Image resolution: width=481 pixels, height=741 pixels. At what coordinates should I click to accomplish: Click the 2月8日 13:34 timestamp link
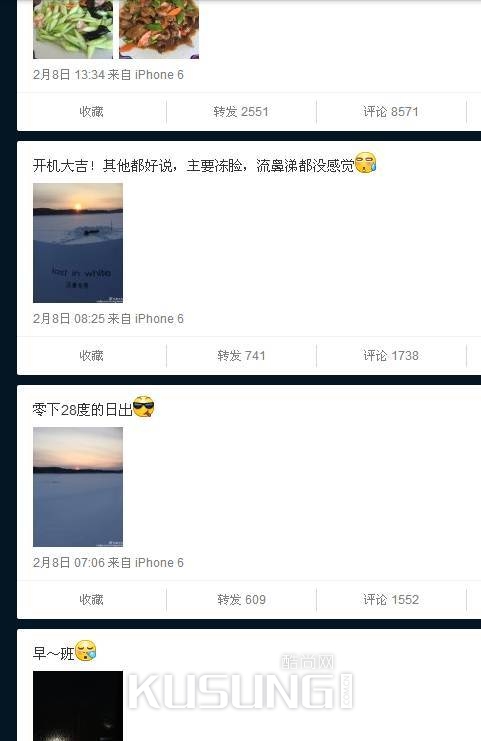pyautogui.click(x=69, y=75)
